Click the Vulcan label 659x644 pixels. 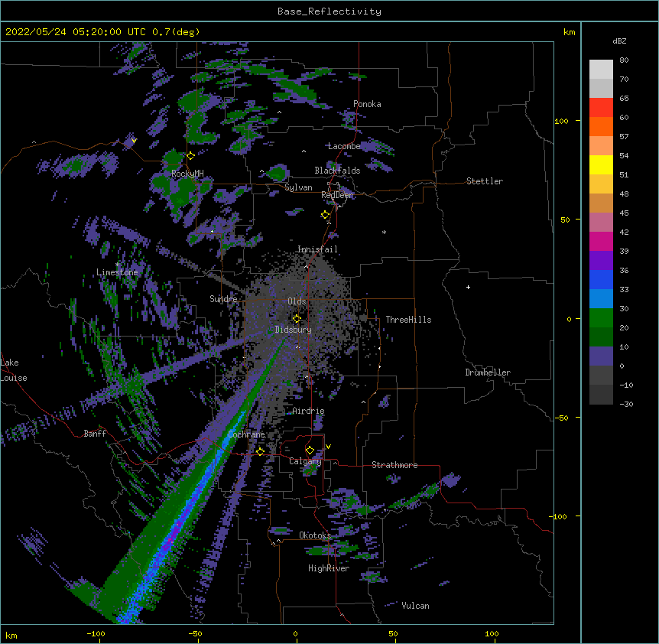point(415,606)
